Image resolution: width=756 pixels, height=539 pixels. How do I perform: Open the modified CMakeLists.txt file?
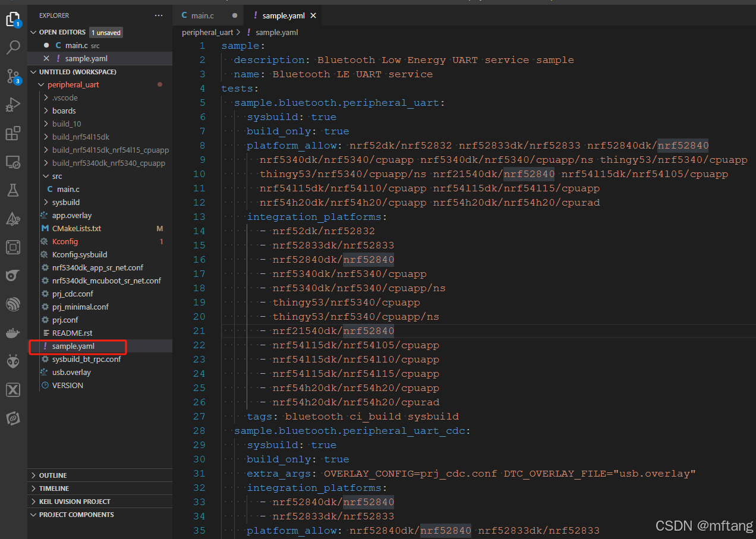click(75, 228)
